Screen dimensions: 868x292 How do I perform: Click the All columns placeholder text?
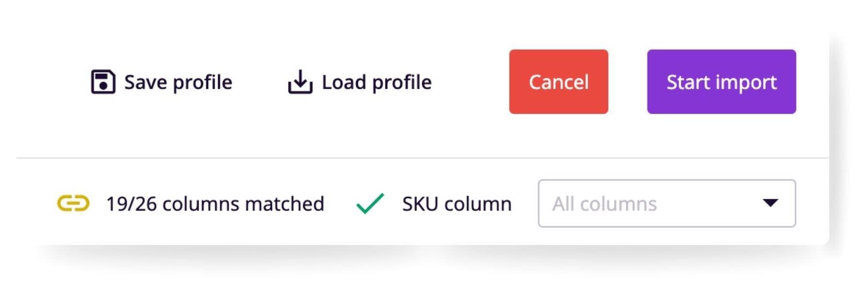pos(604,204)
